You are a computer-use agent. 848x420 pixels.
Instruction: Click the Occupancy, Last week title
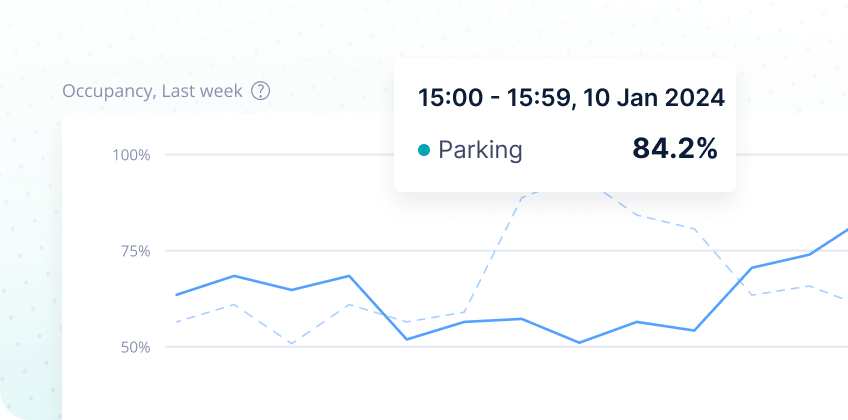153,91
